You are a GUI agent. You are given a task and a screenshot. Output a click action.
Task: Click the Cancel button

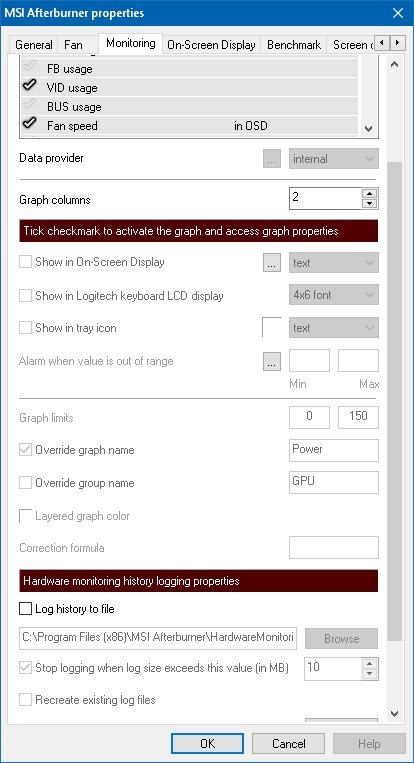click(x=288, y=744)
